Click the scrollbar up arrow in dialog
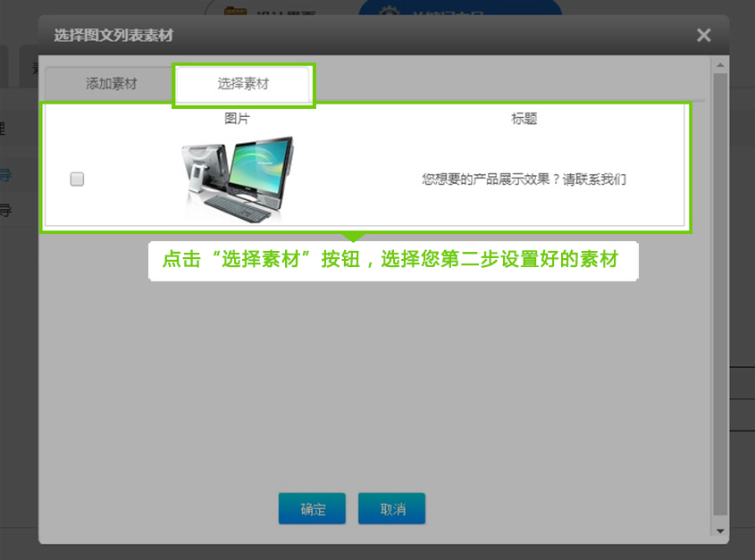This screenshot has width=755, height=560. coord(720,65)
